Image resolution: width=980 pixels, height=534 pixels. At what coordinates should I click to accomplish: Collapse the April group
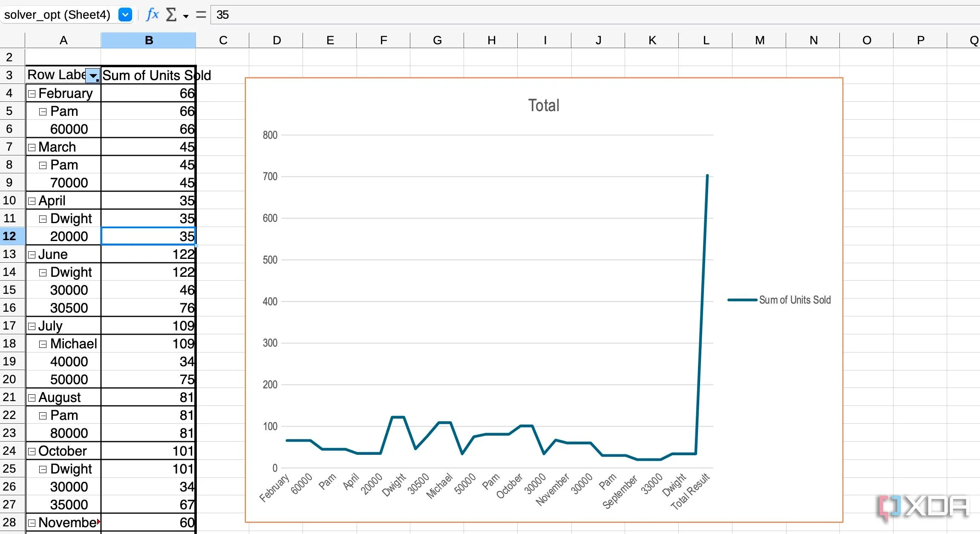32,201
